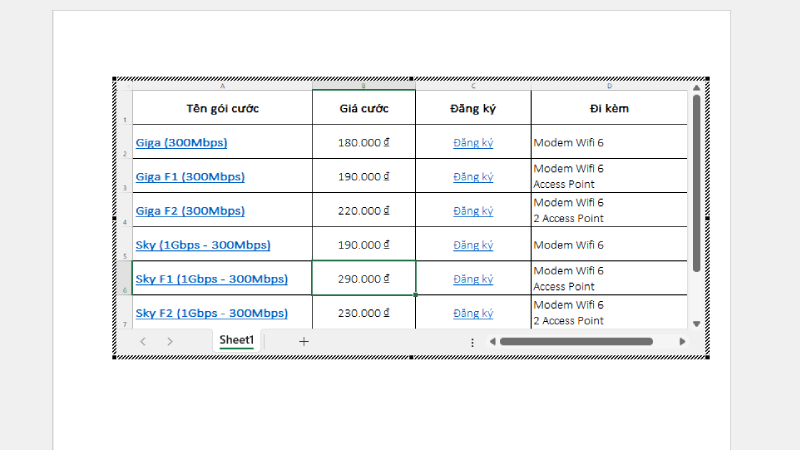Select column B header
This screenshot has width=800, height=450.
[x=363, y=86]
